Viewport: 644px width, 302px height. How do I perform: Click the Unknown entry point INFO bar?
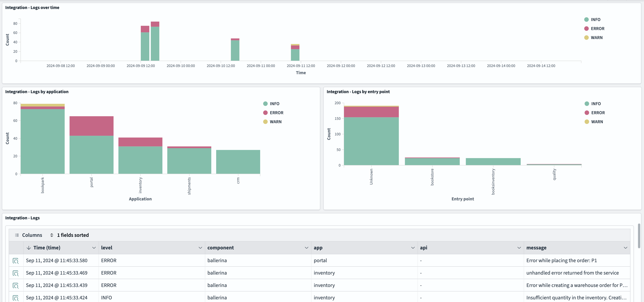click(x=371, y=141)
